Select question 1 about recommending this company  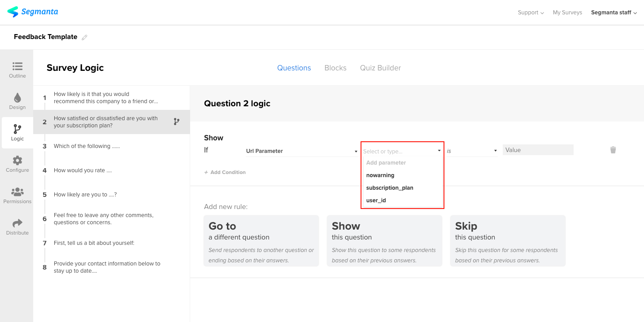coord(112,98)
